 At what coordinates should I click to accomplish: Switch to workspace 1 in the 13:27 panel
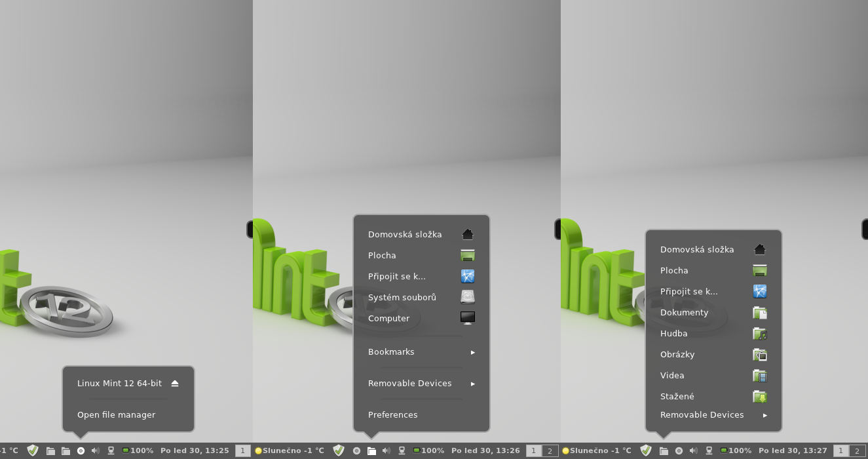841,450
